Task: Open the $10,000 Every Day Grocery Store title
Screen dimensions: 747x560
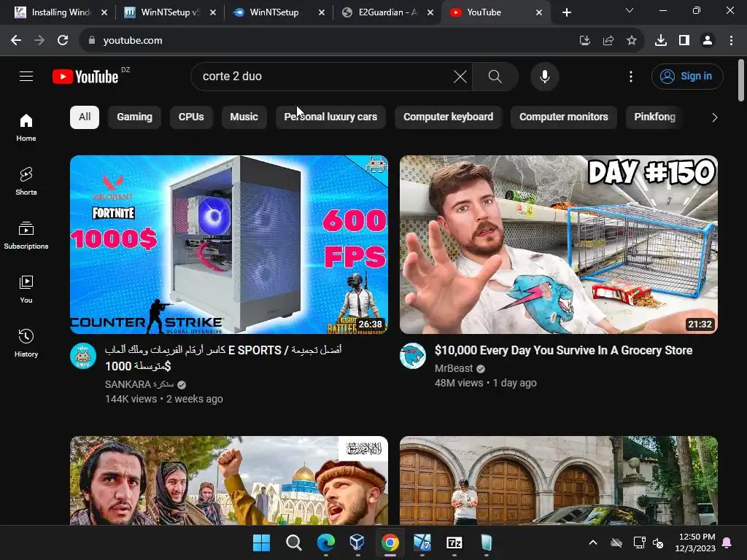Action: tap(564, 351)
